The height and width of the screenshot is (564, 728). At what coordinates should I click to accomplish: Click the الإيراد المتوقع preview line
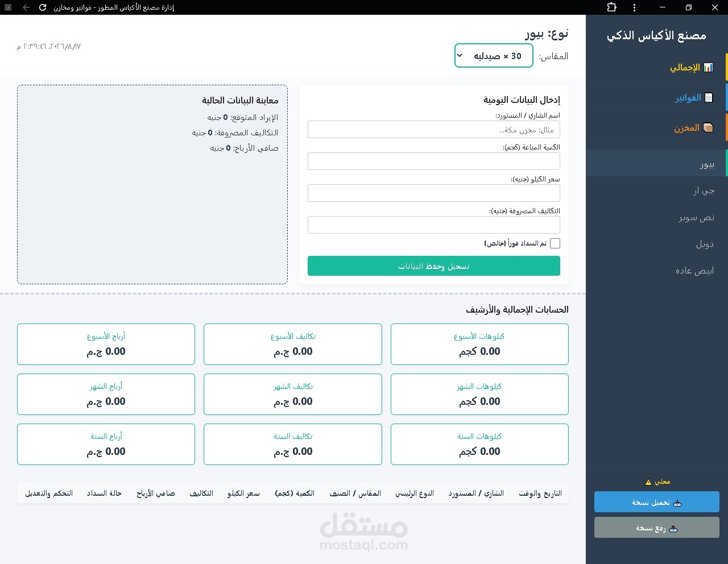pos(243,117)
